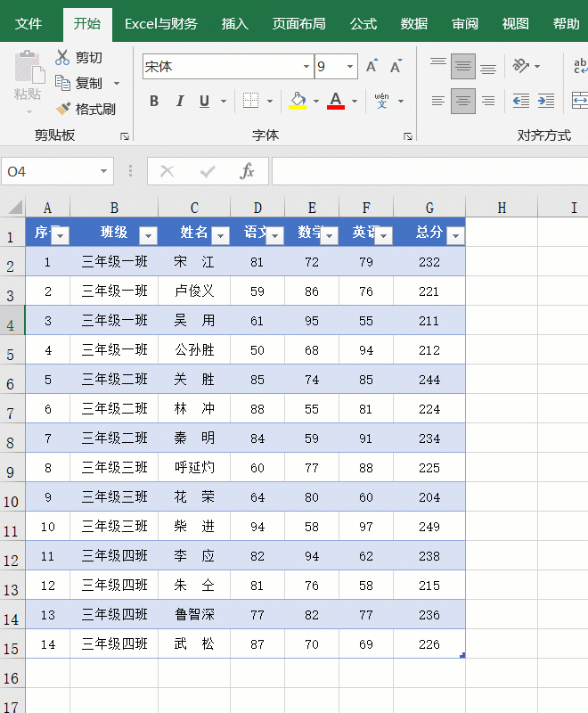The width and height of the screenshot is (588, 713).
Task: Decrease font size with the smaller A icon
Action: [x=396, y=66]
